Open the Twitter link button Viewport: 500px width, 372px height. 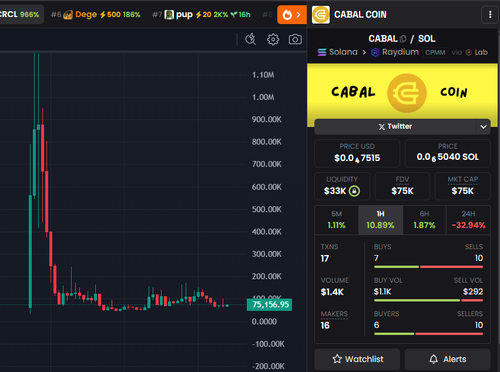396,127
